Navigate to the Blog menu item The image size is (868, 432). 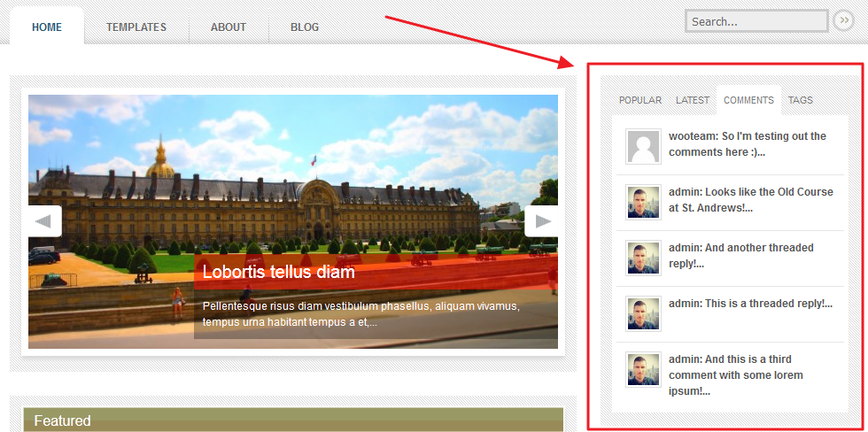point(305,27)
